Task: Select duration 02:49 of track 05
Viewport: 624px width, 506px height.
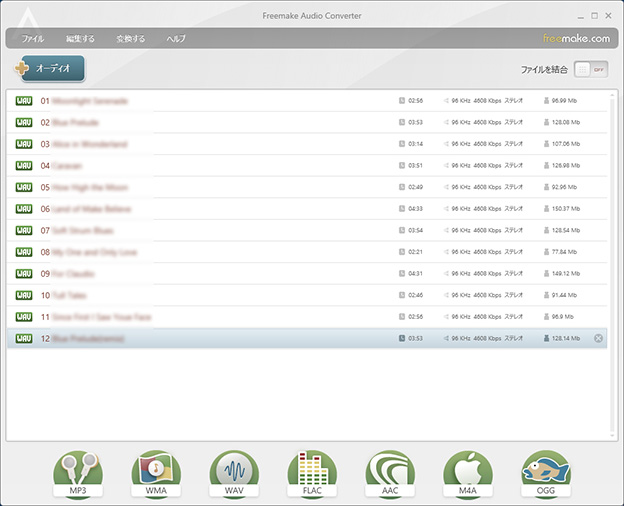Action: pyautogui.click(x=415, y=187)
